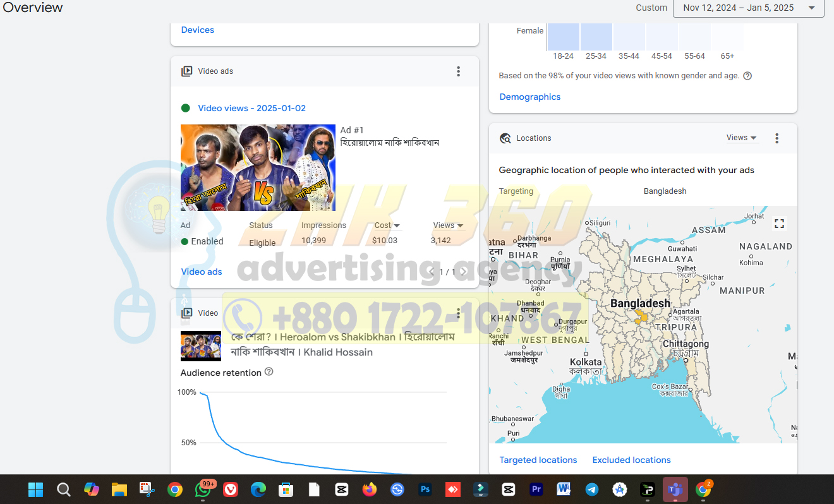Launch Firefox from the taskbar
Screen dimensions: 834x504
click(x=370, y=489)
